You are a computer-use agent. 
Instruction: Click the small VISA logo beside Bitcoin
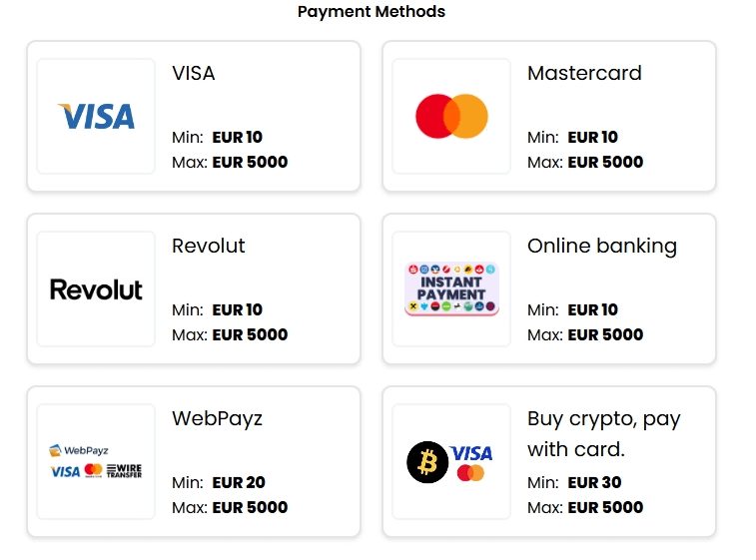[470, 453]
